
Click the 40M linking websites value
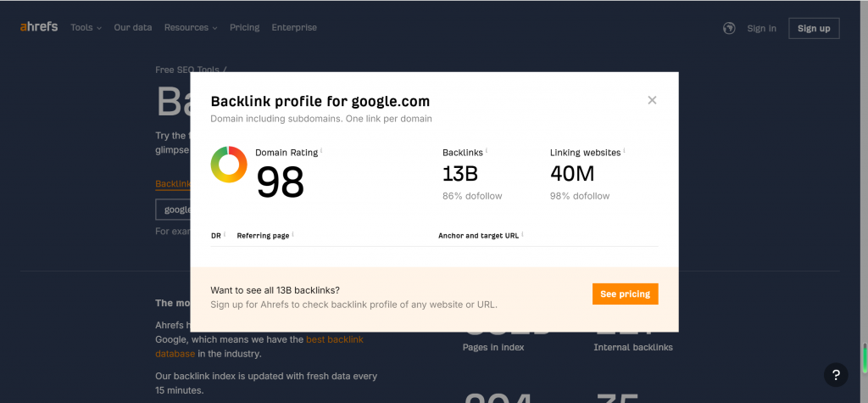[572, 174]
